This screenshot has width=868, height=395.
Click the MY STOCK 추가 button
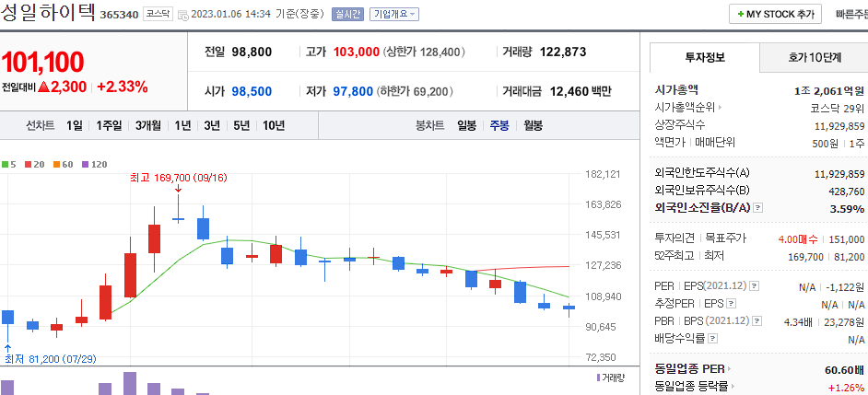(775, 15)
